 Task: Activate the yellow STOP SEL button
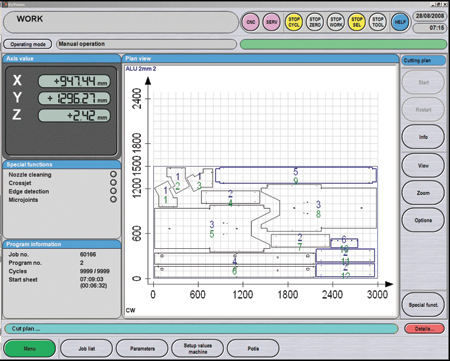click(x=357, y=22)
